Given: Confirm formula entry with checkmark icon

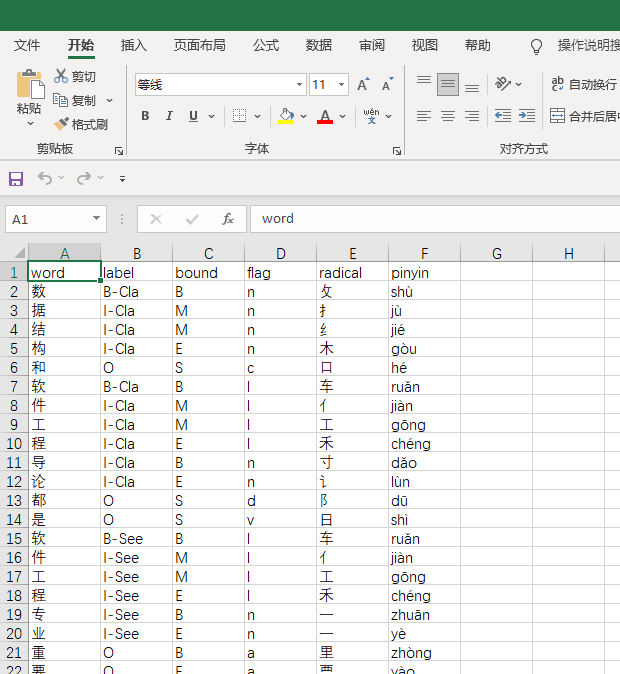Looking at the screenshot, I should click(192, 219).
